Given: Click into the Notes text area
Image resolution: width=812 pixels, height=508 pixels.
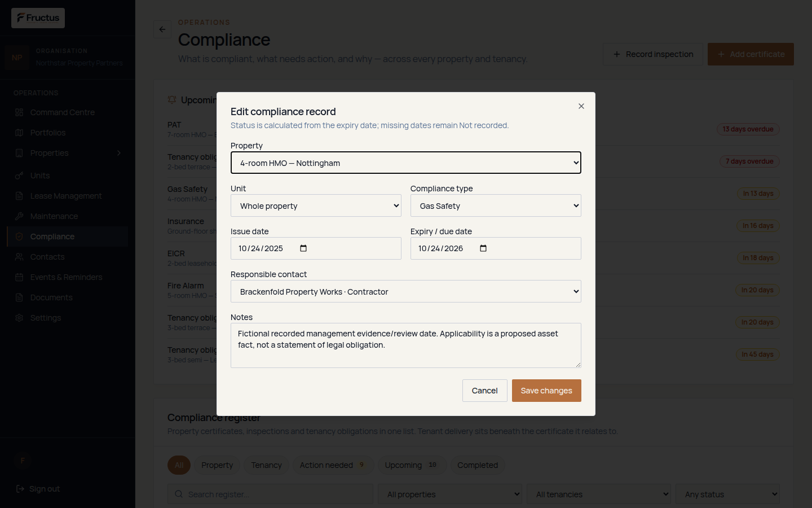Looking at the screenshot, I should coord(406,345).
